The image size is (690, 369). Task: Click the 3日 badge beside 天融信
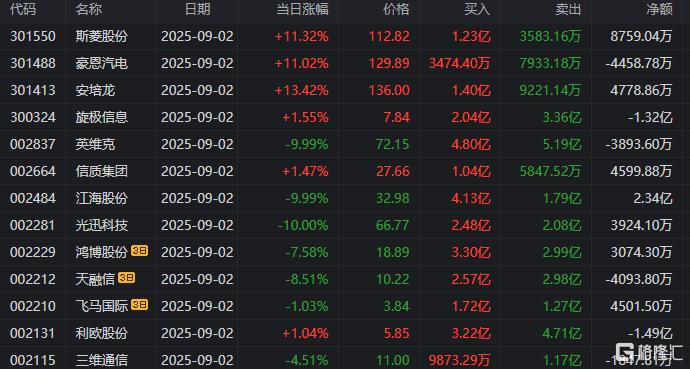click(126, 278)
